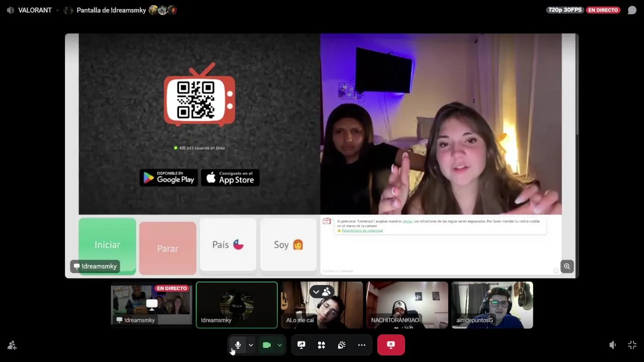Select the !dreamsmky EN DIRECTO stream thumbnail
The height and width of the screenshot is (362, 644).
click(x=151, y=305)
